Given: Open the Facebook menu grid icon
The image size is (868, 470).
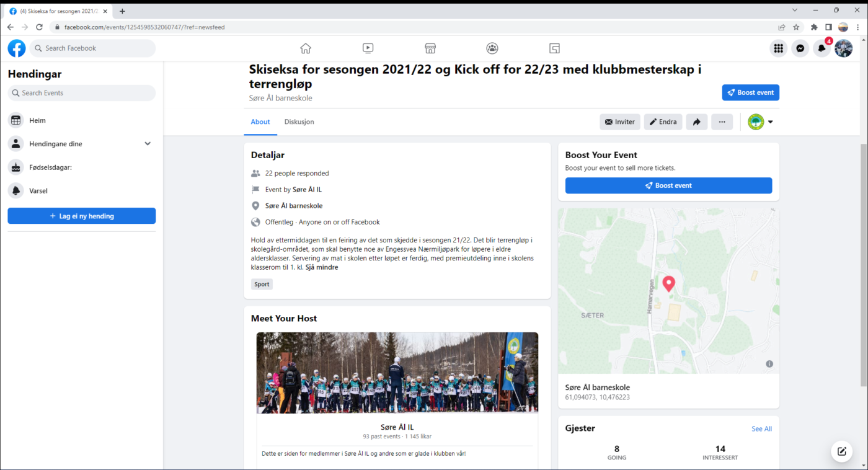Looking at the screenshot, I should 778,48.
